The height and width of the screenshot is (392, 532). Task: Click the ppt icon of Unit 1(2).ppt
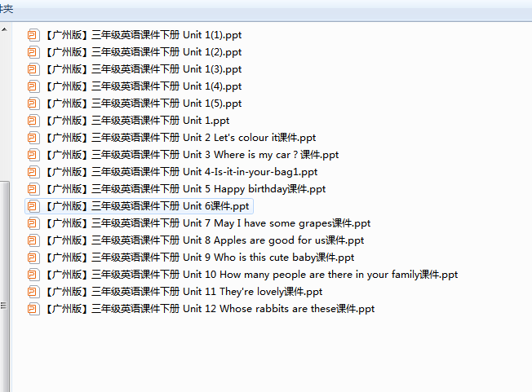pyautogui.click(x=33, y=52)
